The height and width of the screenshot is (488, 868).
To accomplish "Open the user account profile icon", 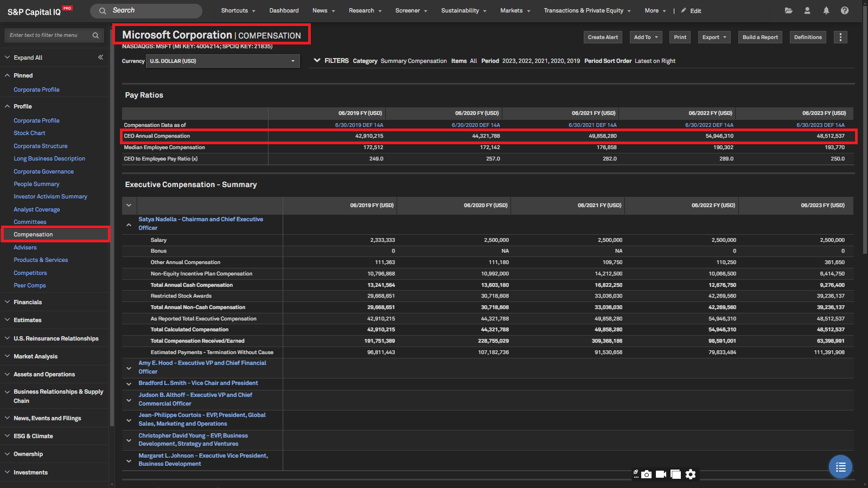I will coord(807,10).
